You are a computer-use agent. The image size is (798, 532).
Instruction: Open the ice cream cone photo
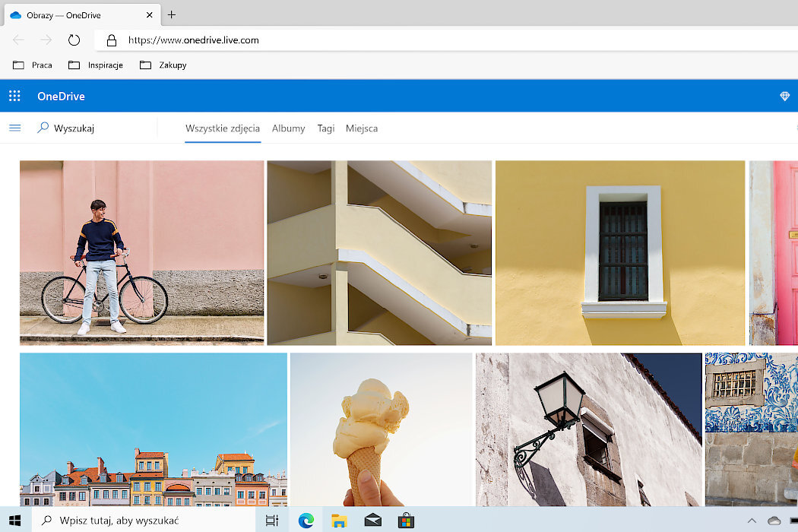382,429
